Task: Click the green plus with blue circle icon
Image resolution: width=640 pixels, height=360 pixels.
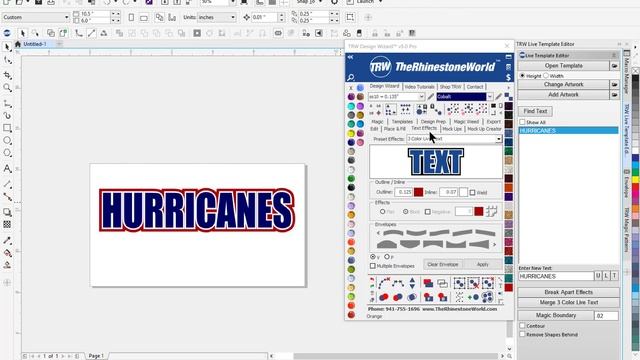Action: tap(473, 297)
